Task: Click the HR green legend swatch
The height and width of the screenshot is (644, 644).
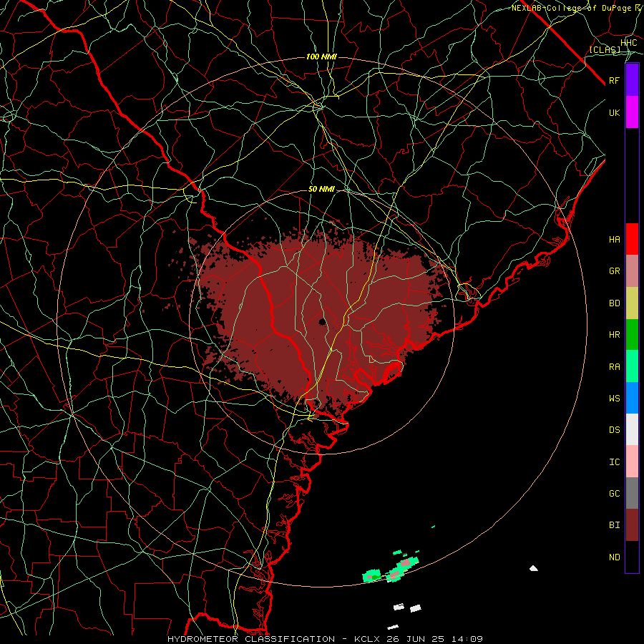Action: (632, 335)
